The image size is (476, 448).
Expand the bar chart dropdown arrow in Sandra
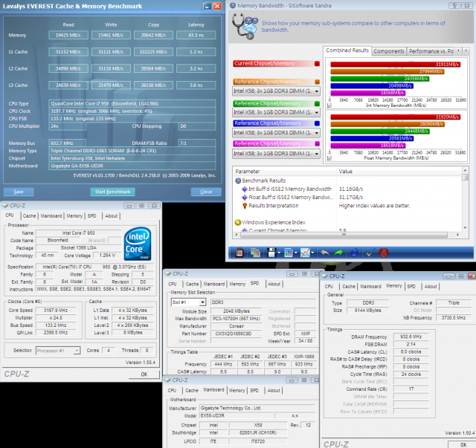click(x=295, y=253)
